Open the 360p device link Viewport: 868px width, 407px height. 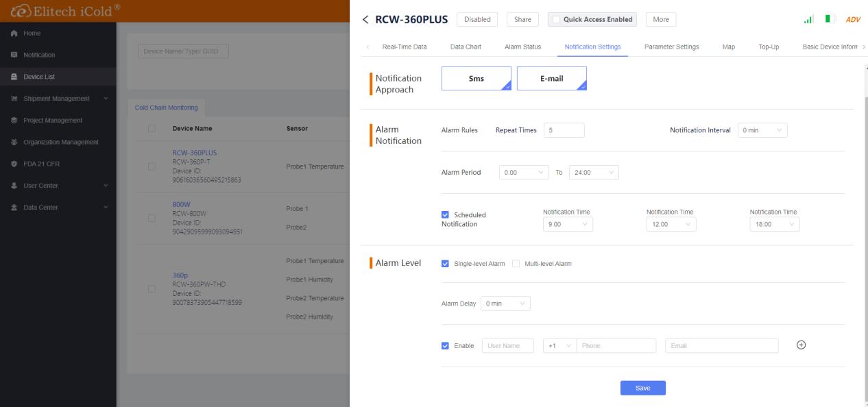[x=180, y=275]
